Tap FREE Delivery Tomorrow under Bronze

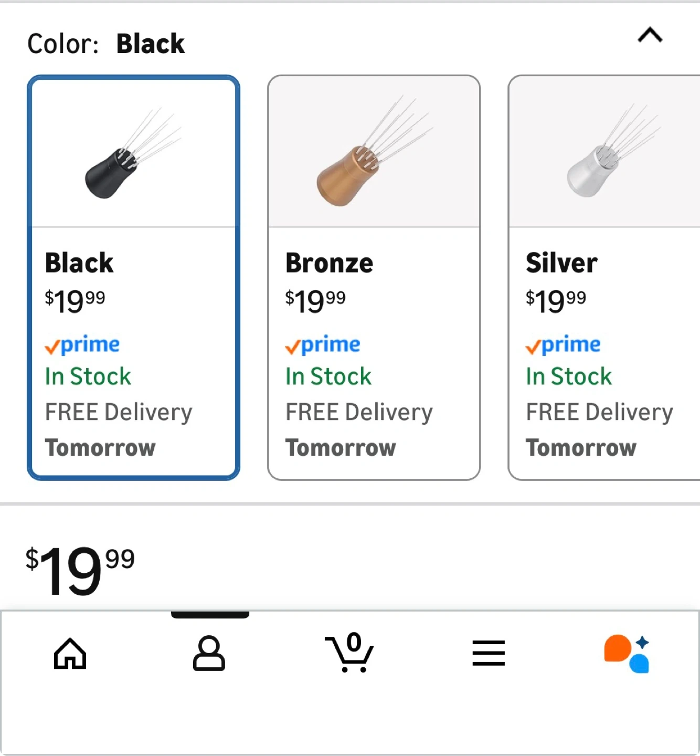pos(359,429)
